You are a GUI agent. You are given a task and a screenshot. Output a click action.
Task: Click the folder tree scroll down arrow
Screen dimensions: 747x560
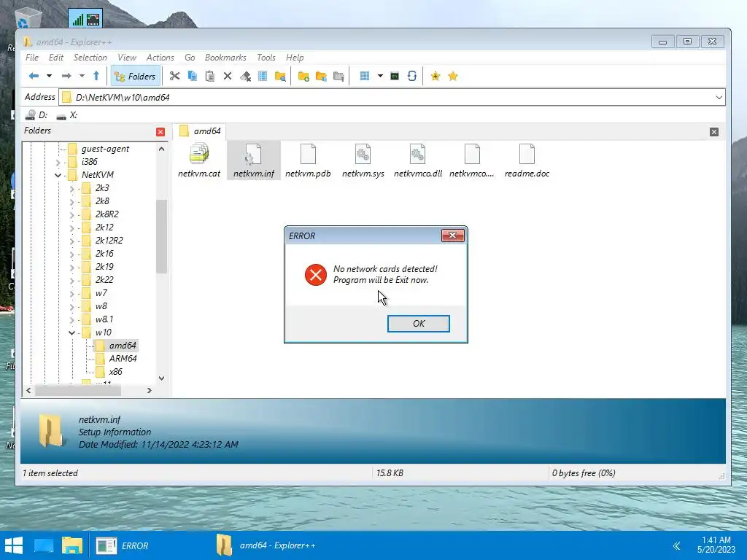[x=161, y=378]
